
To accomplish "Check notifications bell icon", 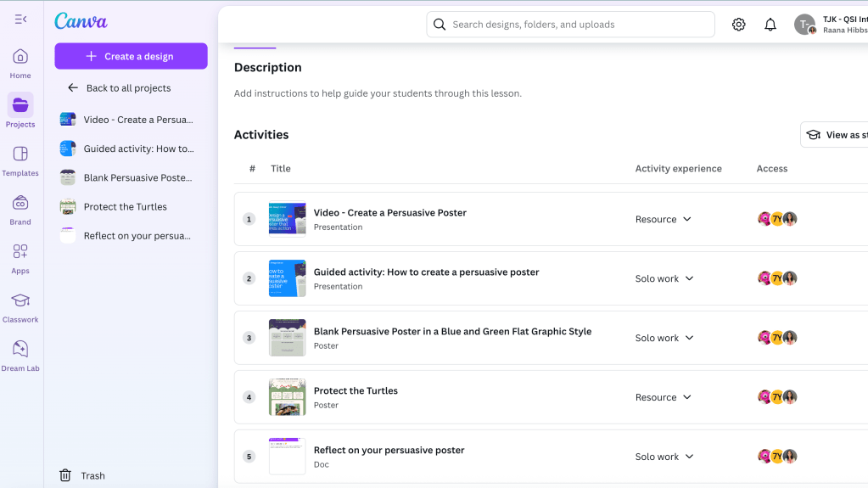I will pyautogui.click(x=770, y=25).
